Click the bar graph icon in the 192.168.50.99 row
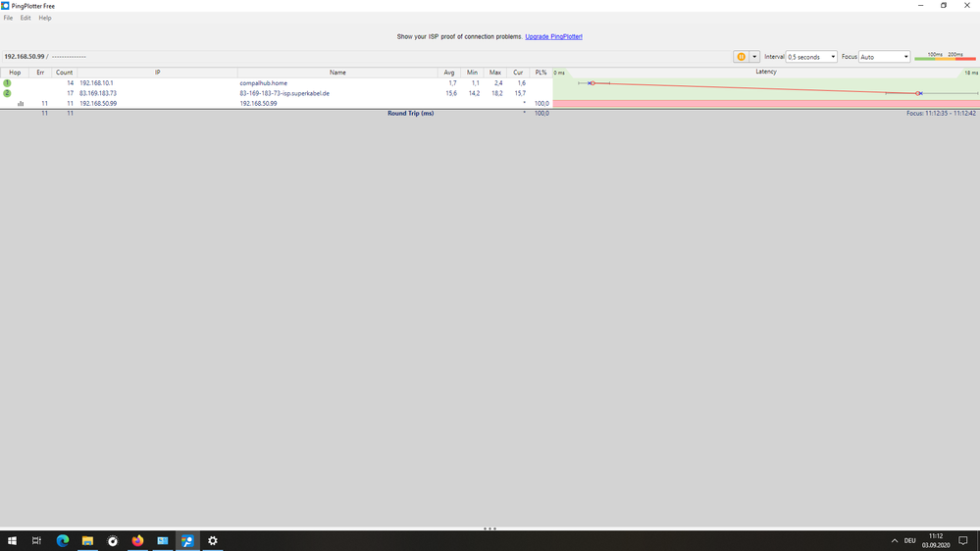 (21, 104)
